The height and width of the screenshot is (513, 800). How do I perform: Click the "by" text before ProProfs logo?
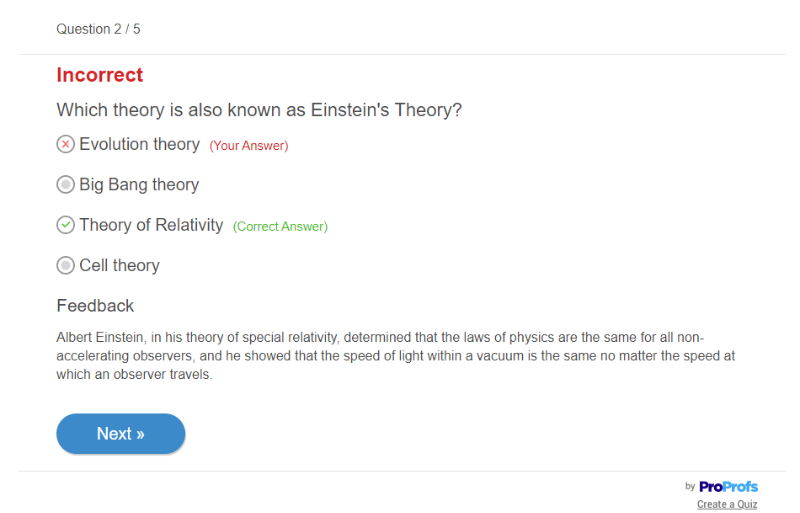click(x=690, y=487)
